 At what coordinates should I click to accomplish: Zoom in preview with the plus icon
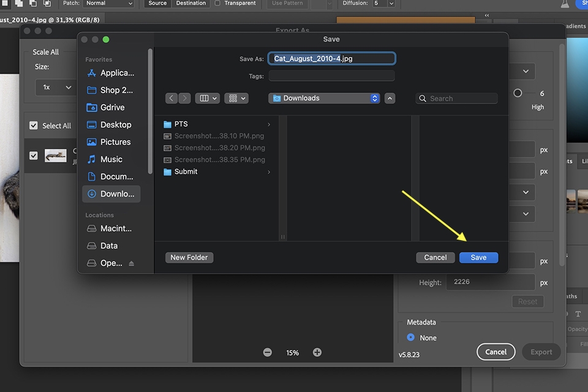(317, 352)
